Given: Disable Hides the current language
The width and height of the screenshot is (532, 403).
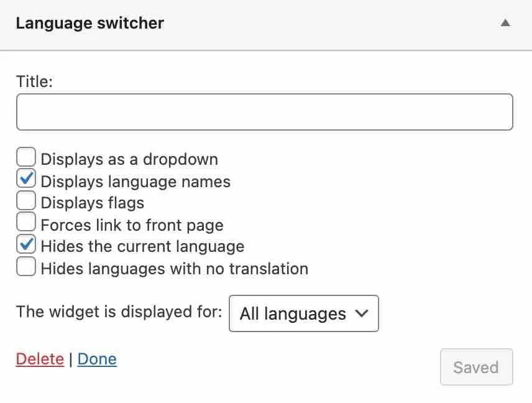Looking at the screenshot, I should tap(25, 243).
